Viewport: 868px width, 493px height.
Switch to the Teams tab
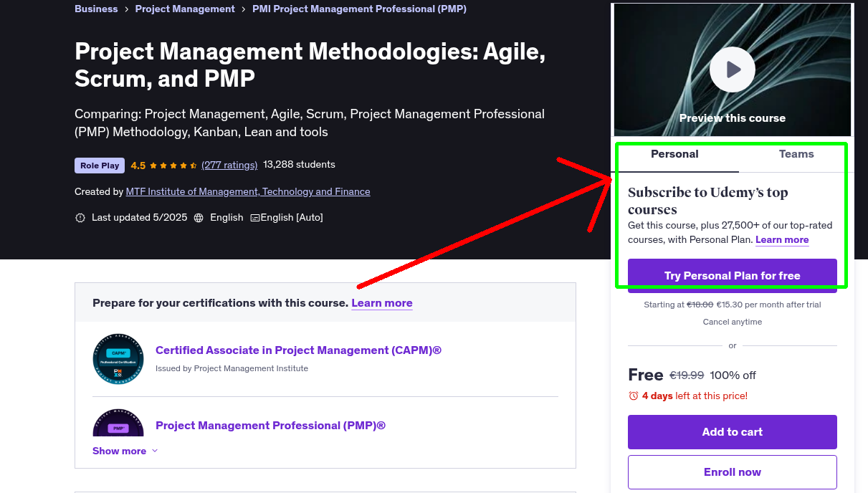(x=796, y=154)
